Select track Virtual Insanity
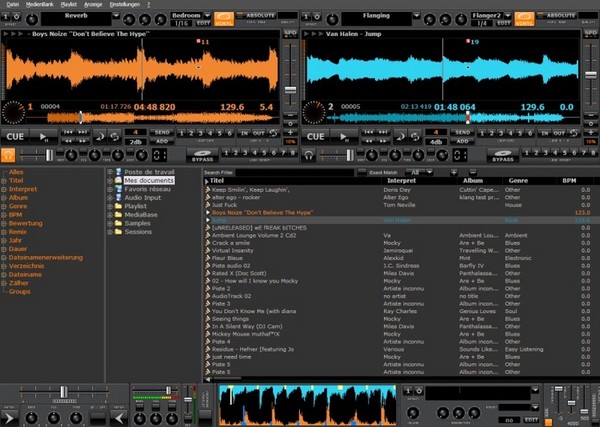Viewport: 600px width, 427px height. (x=233, y=251)
